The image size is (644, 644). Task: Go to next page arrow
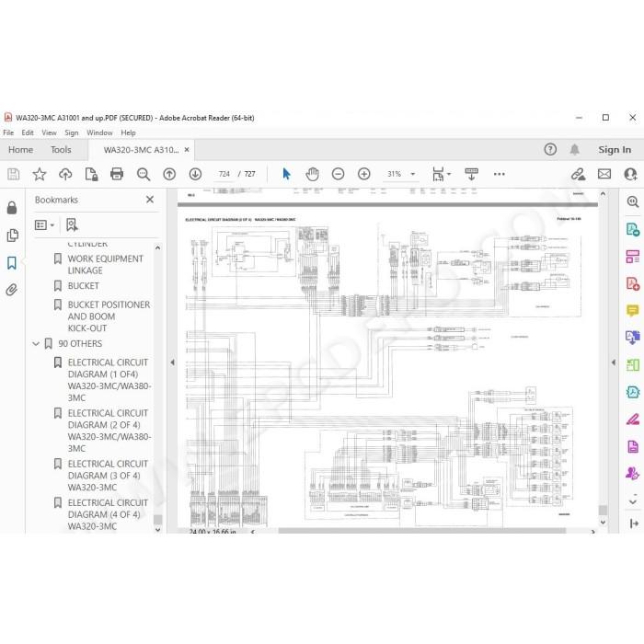click(195, 174)
